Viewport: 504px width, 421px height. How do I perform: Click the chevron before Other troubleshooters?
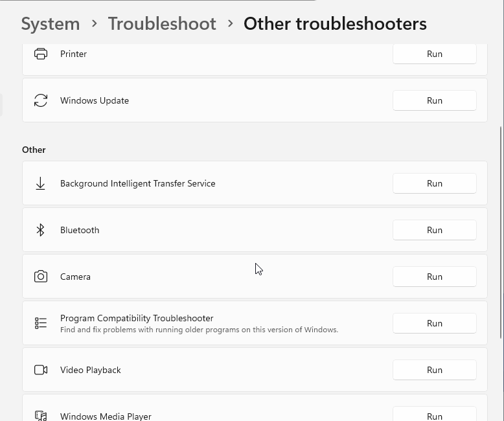pos(230,23)
